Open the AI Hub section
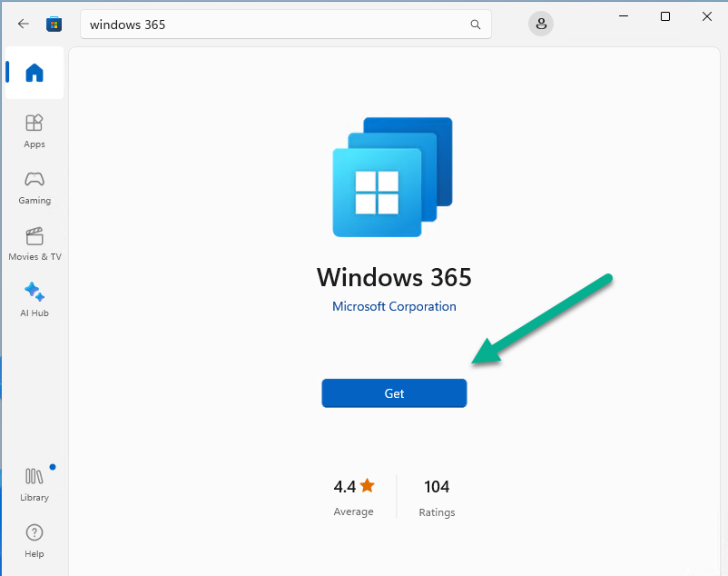 pyautogui.click(x=34, y=300)
